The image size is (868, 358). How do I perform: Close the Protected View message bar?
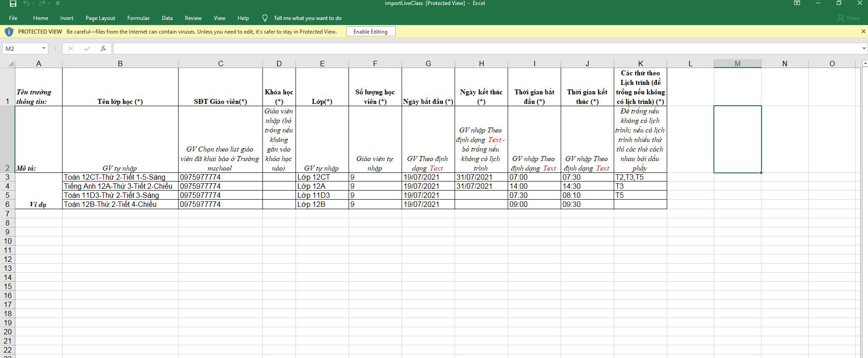[x=863, y=31]
